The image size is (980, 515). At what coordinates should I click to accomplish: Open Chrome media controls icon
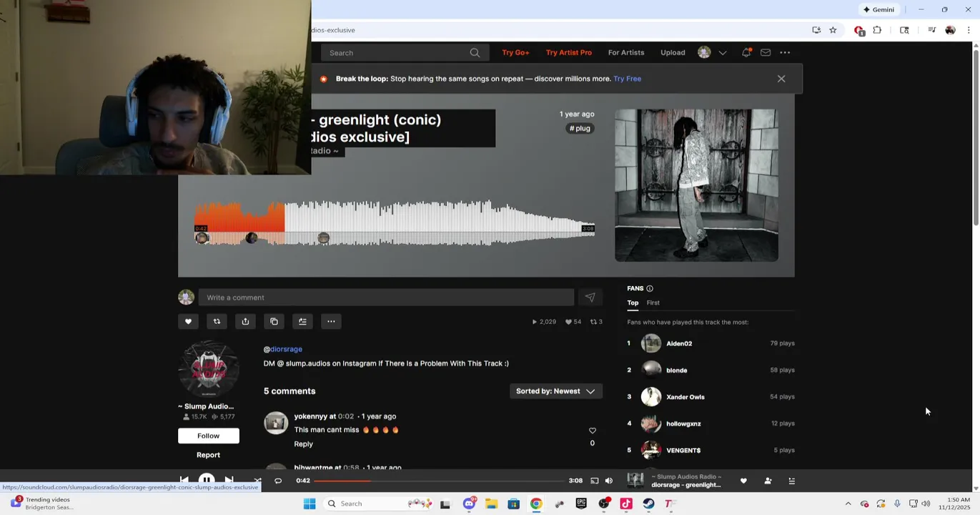931,30
